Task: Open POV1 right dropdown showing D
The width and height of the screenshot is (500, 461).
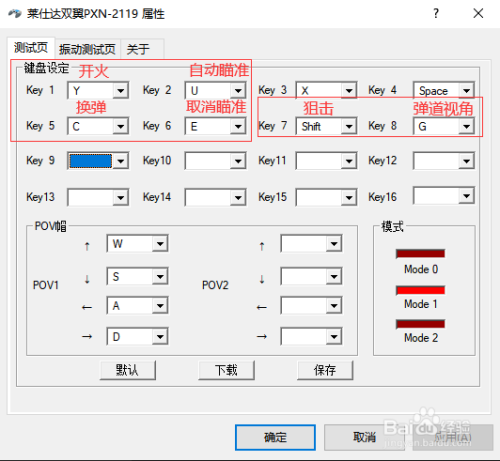Action: 137,336
